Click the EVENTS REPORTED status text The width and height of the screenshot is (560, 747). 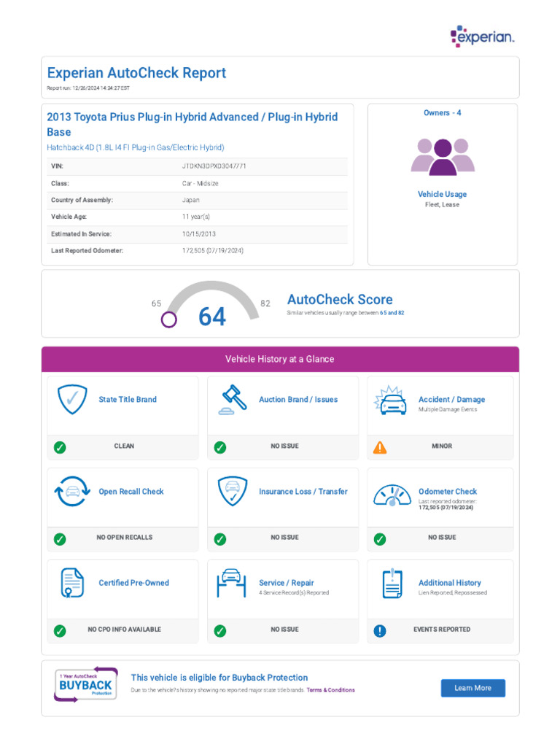tap(442, 630)
